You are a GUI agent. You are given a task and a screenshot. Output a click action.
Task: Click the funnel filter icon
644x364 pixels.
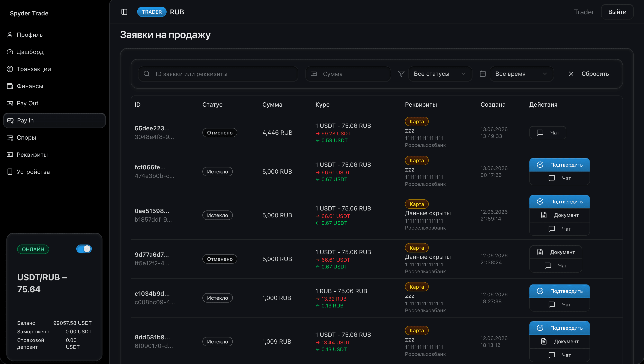point(401,74)
